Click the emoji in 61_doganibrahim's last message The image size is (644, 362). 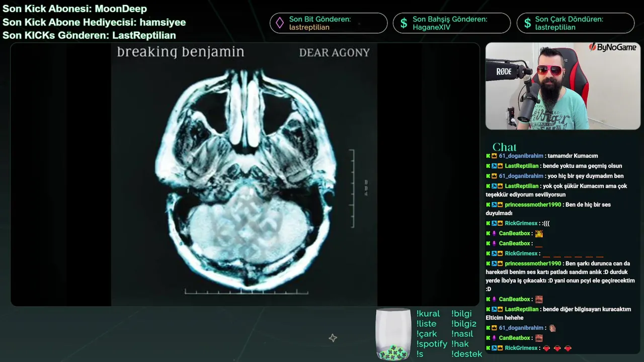click(552, 328)
